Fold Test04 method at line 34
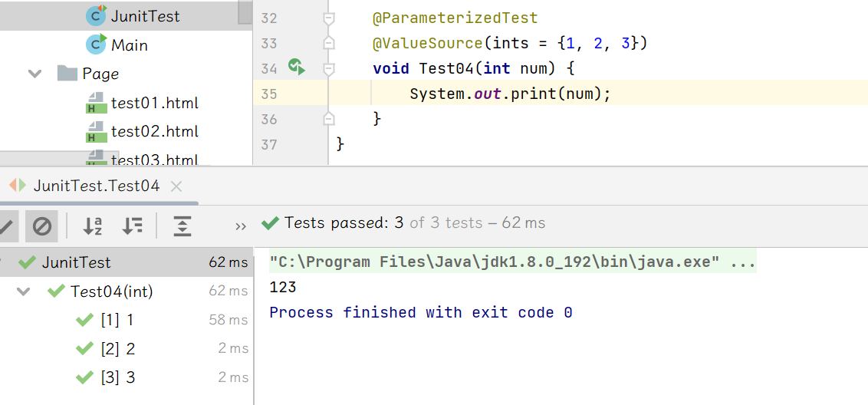The width and height of the screenshot is (868, 405). (329, 69)
